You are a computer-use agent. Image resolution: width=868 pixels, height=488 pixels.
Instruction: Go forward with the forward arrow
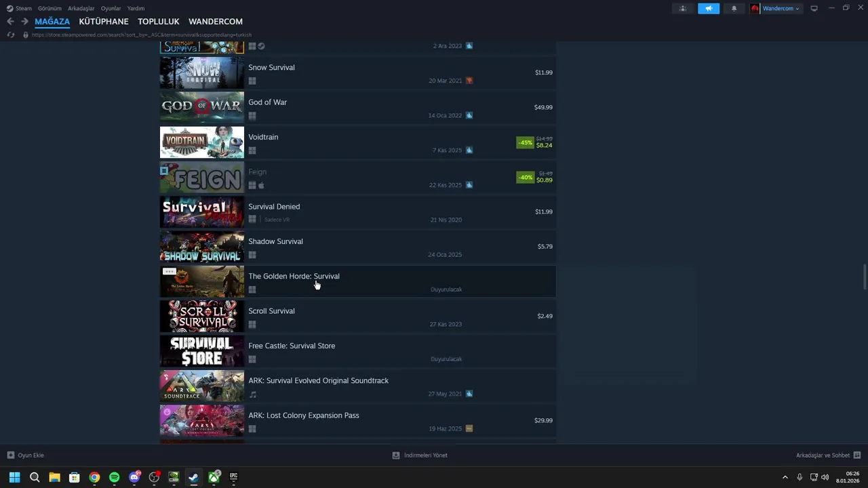[x=24, y=22]
